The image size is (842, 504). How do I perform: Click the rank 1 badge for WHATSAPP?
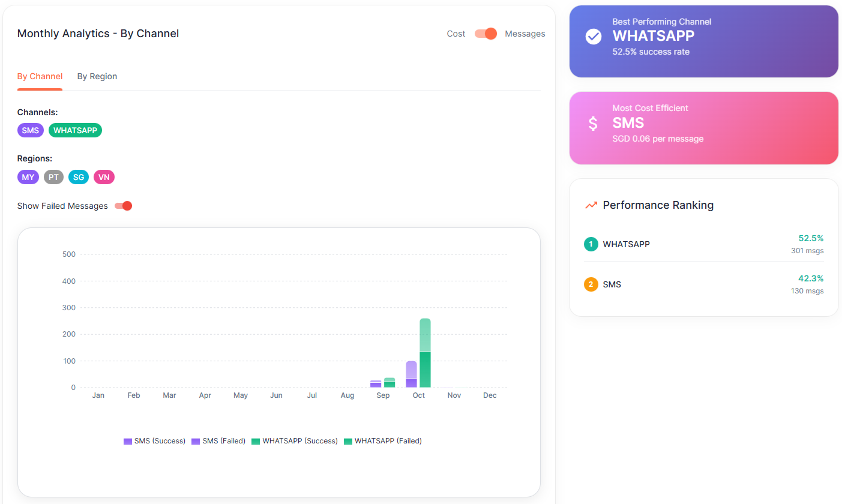click(591, 244)
